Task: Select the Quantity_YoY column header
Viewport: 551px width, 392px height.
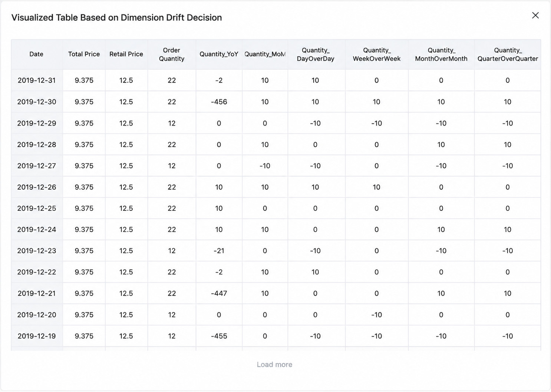Action: click(x=219, y=54)
